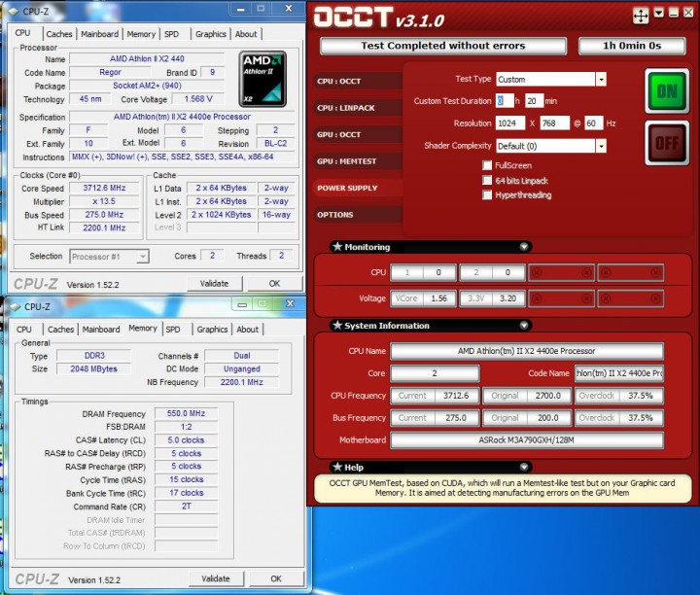Click the fourth disabled Voltage monitoring slot
700x595 pixels.
(x=630, y=298)
